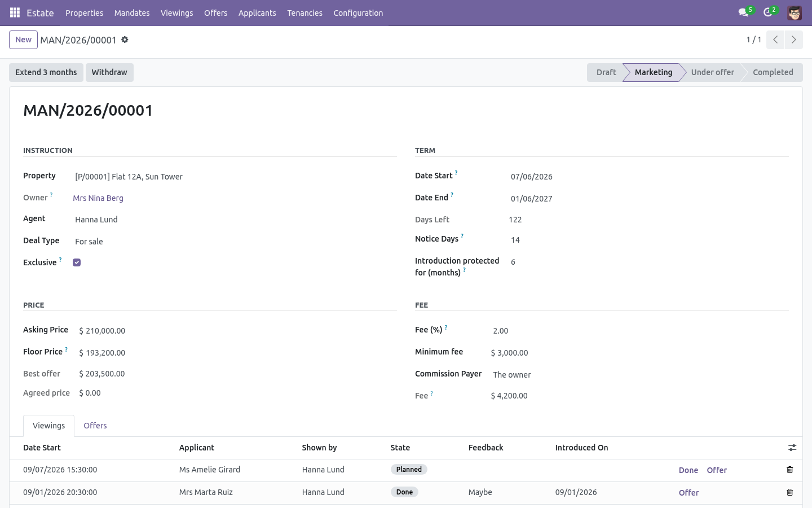Set status to Under offer stage
The width and height of the screenshot is (812, 508).
pos(712,72)
